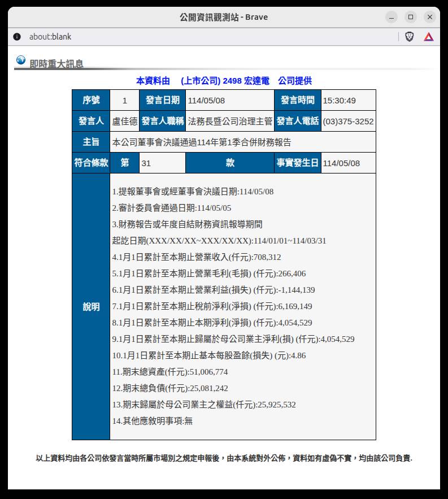
Task: Maximize the Brave window
Action: point(411,17)
